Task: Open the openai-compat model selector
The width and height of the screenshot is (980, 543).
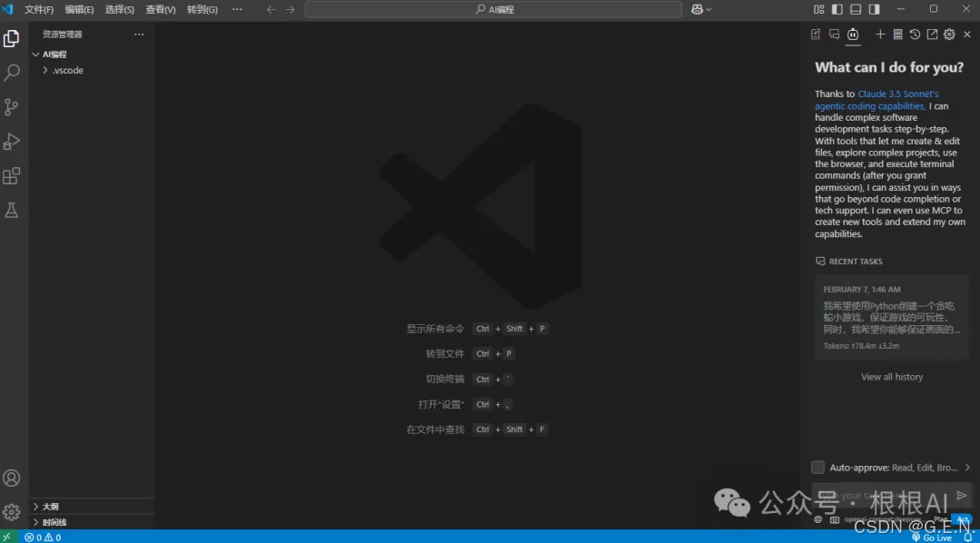Action: click(x=883, y=519)
